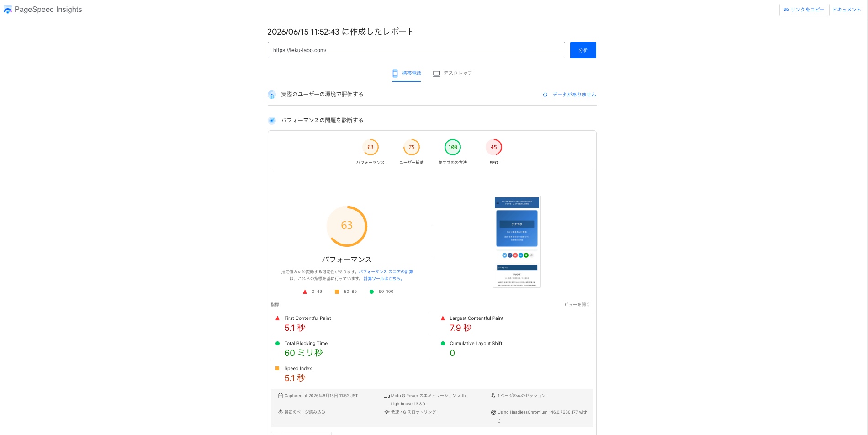The height and width of the screenshot is (435, 868).
Task: Jump to the 75 accessibility score gauge
Action: tap(412, 147)
